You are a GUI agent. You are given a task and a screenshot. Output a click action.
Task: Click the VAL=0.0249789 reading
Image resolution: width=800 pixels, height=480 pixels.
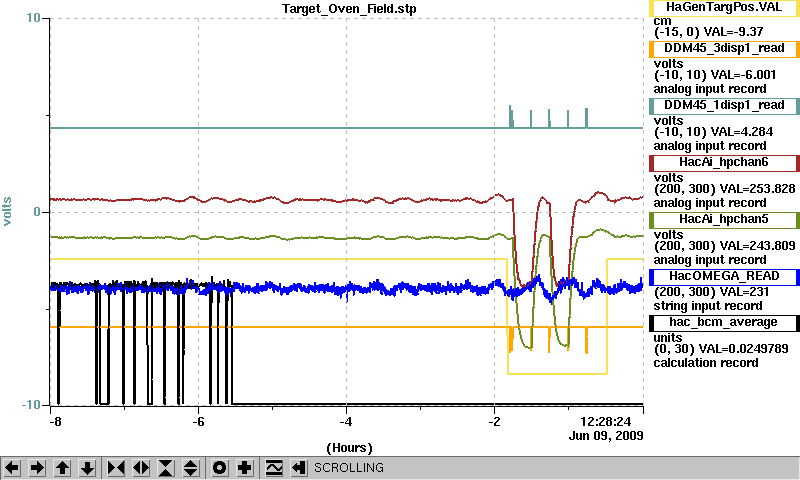coord(743,349)
